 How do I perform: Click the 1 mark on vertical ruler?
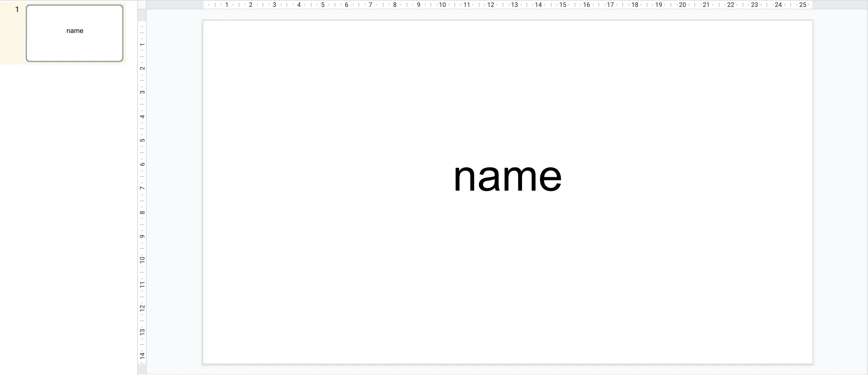click(x=142, y=45)
